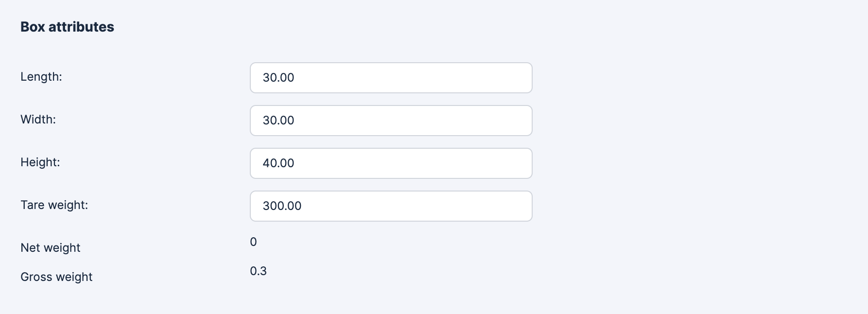Screen dimensions: 868x314
Task: Click the Height field label
Action: [40, 162]
